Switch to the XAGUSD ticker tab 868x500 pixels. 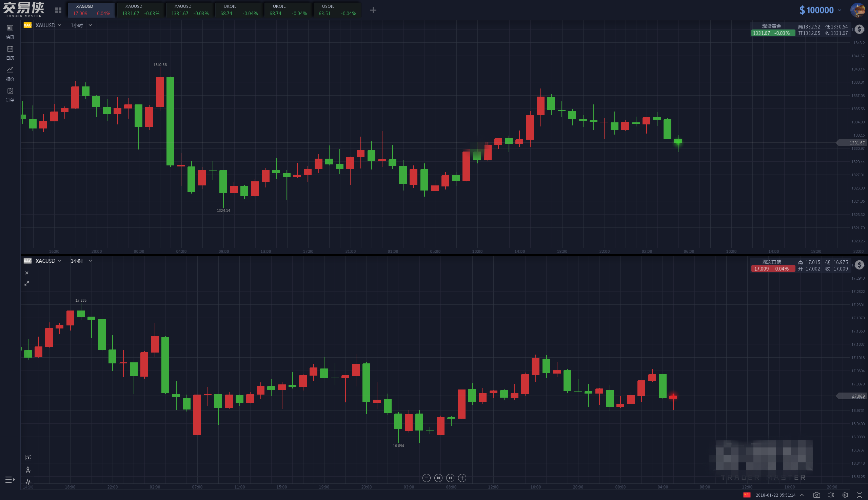pyautogui.click(x=91, y=10)
